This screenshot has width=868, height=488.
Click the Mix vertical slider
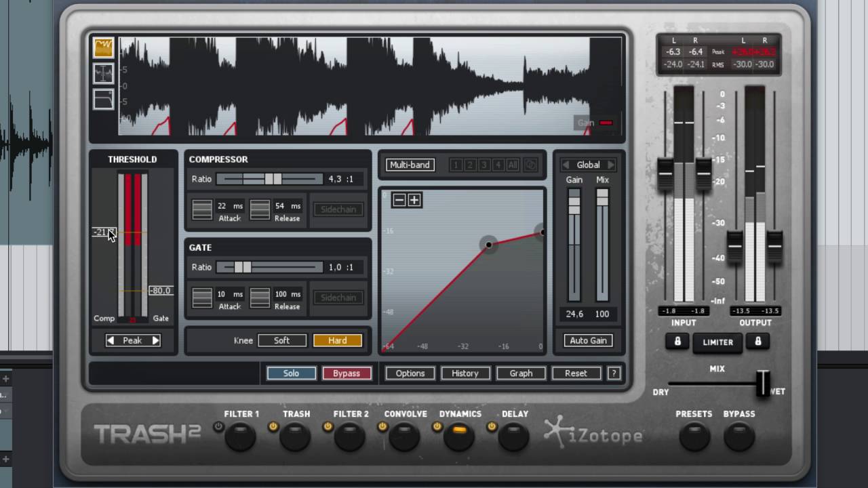602,245
